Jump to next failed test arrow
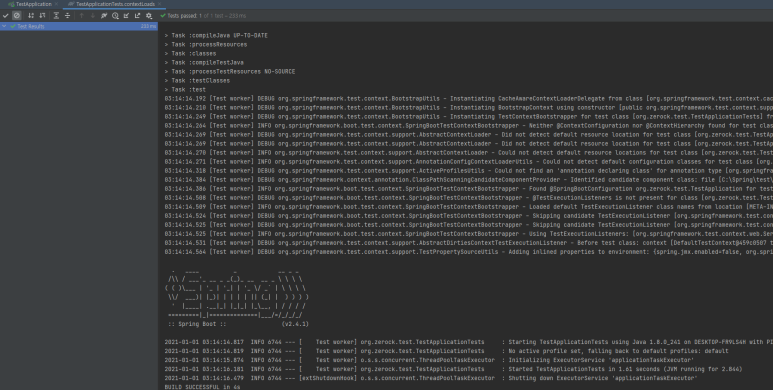The width and height of the screenshot is (773, 390). tap(93, 16)
